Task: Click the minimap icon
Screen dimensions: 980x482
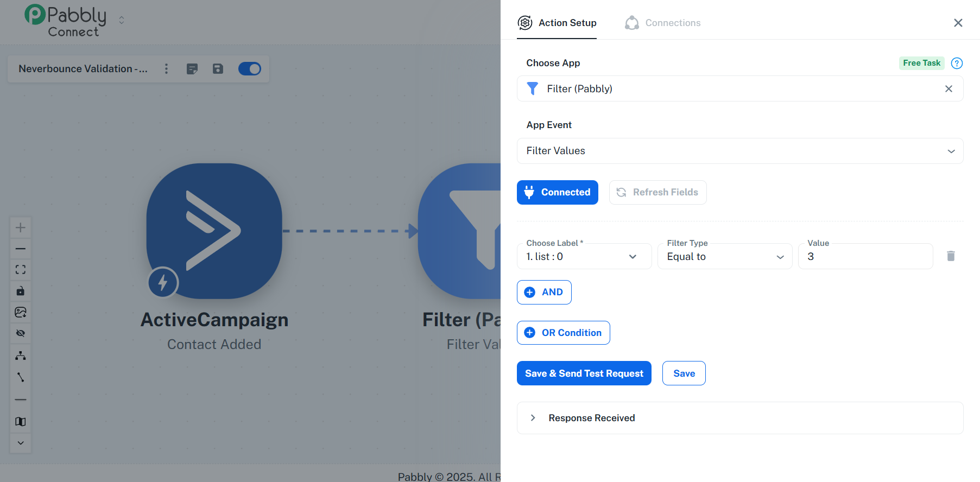Action: tap(21, 422)
